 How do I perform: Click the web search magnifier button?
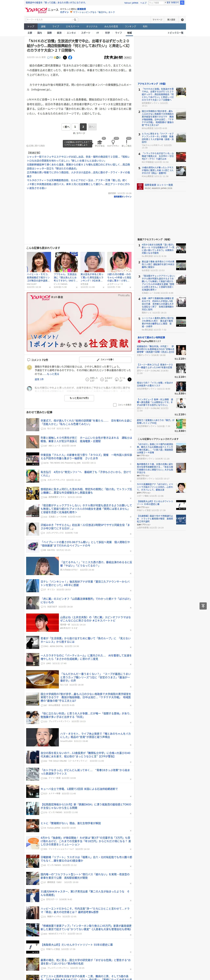(182, 3)
